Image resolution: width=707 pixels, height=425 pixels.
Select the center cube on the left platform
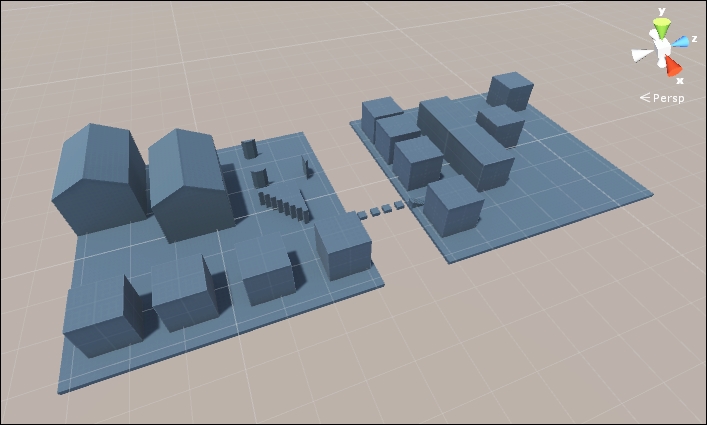point(265,269)
